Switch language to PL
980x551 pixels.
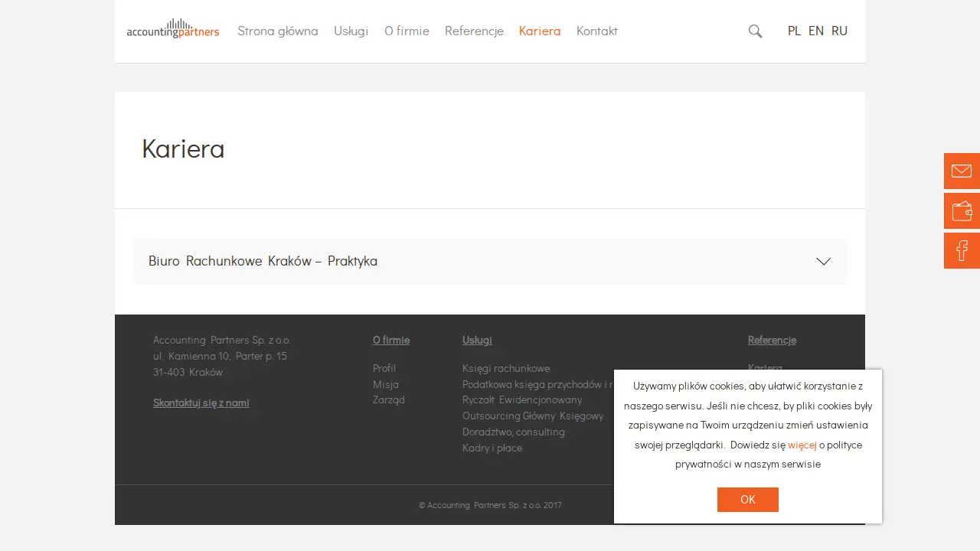click(x=794, y=31)
